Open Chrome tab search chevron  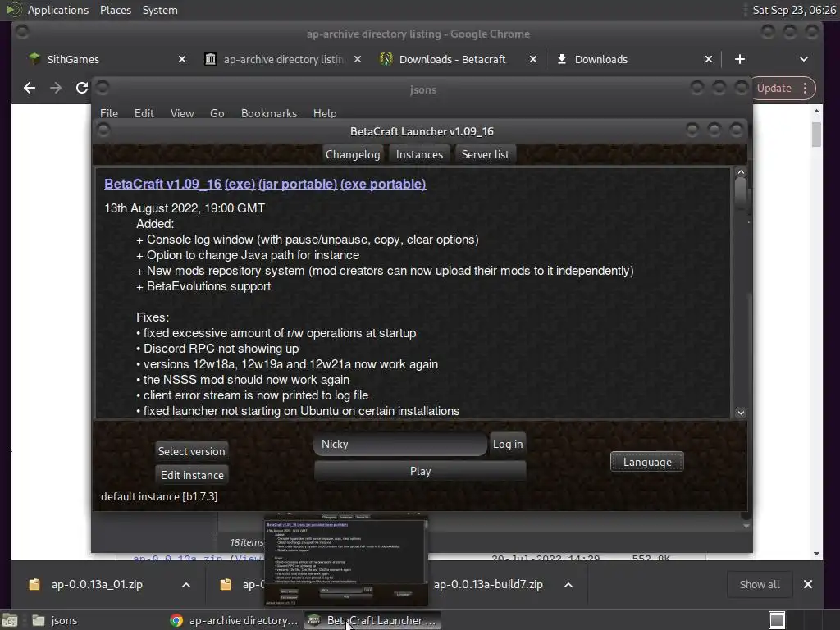pyautogui.click(x=804, y=59)
